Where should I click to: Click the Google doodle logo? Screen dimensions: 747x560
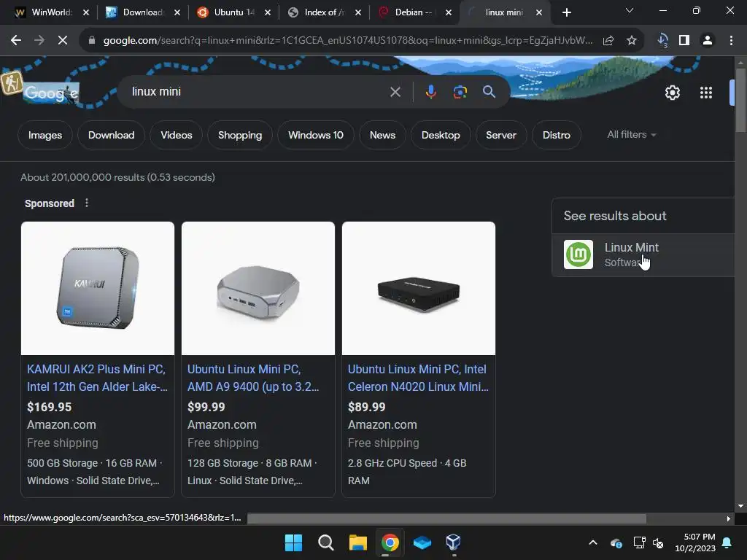[x=51, y=93]
